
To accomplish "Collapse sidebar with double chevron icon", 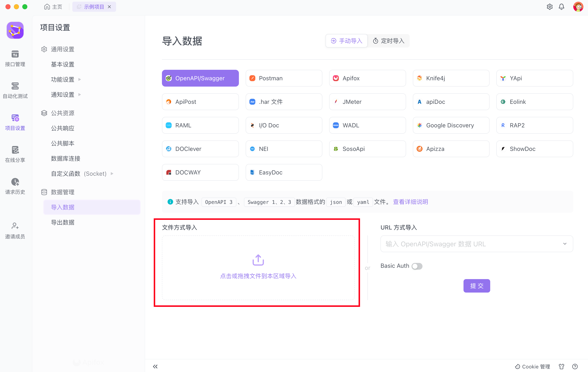I will tap(155, 366).
